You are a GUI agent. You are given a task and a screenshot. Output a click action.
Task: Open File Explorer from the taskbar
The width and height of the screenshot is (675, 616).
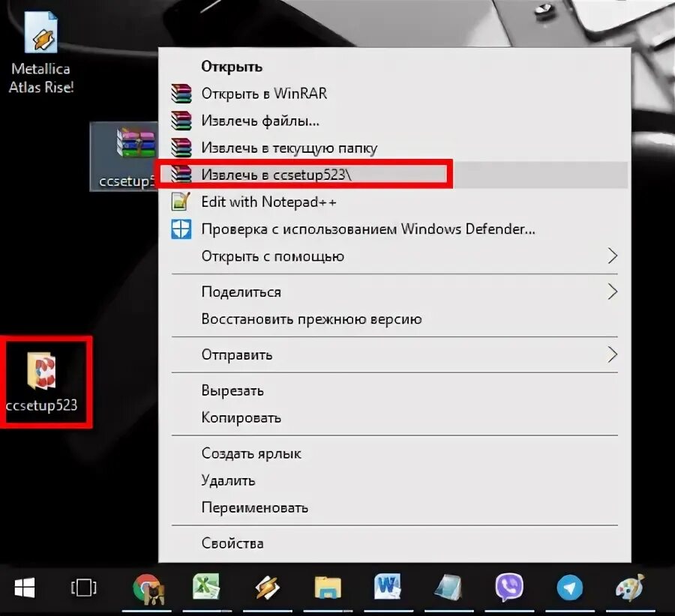click(x=328, y=588)
